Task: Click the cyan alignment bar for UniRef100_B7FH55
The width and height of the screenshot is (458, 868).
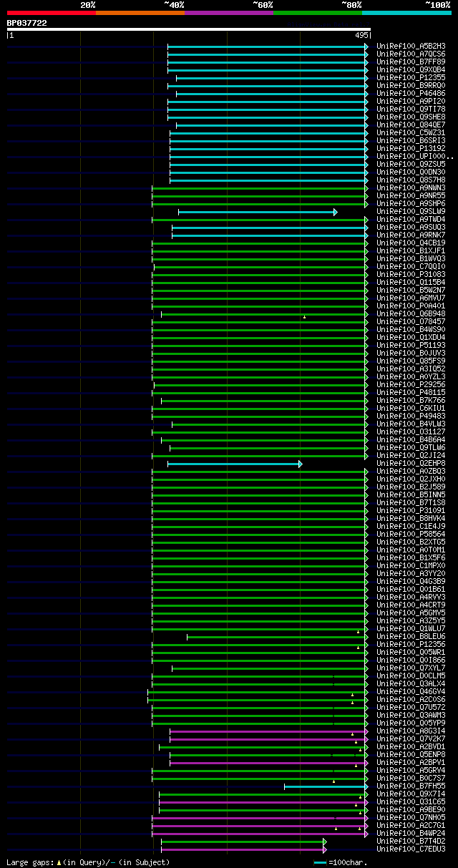Action: coord(326,786)
